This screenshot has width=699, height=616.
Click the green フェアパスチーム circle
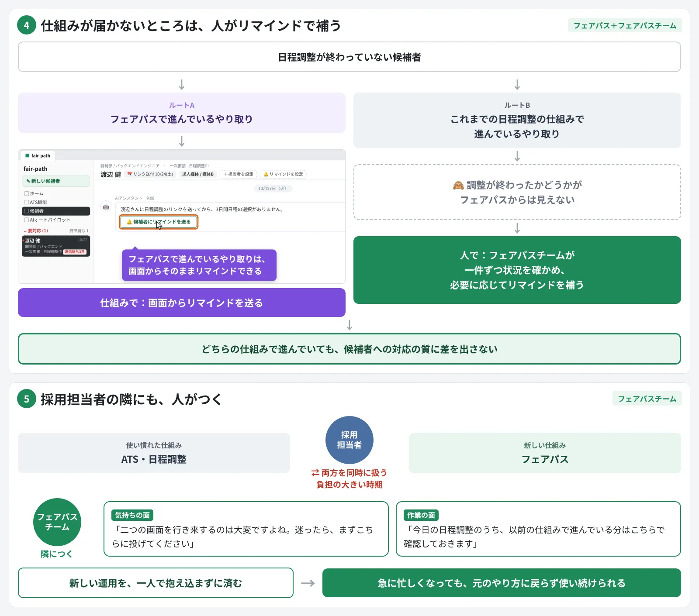pyautogui.click(x=57, y=522)
